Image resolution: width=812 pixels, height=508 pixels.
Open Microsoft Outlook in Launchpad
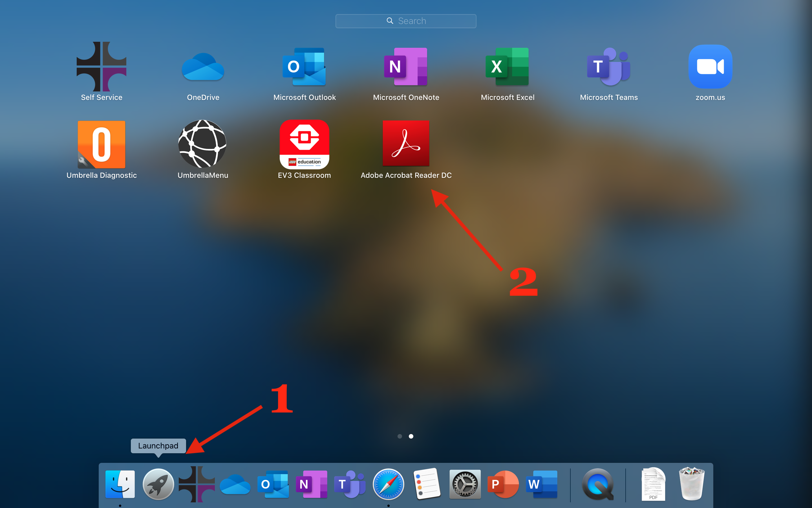point(304,67)
